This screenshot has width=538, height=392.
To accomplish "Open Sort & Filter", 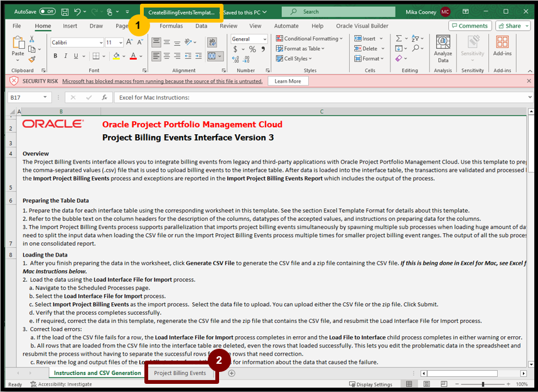I will click(415, 38).
